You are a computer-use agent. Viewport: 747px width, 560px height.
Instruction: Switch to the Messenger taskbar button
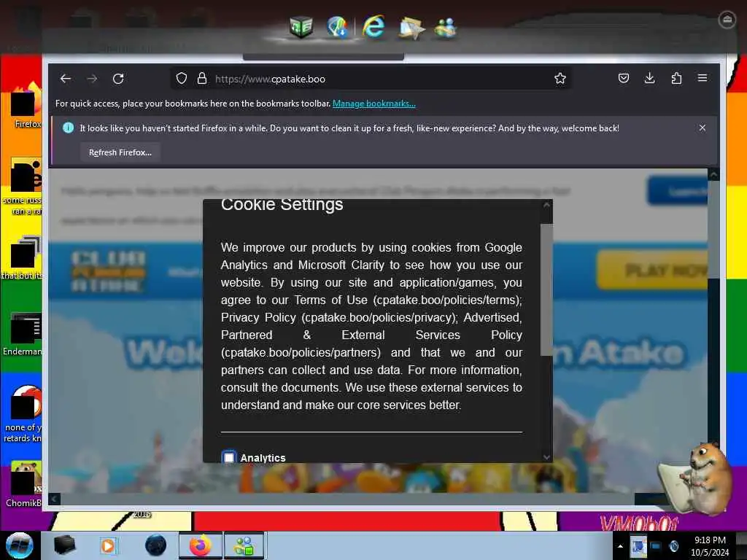click(x=244, y=545)
